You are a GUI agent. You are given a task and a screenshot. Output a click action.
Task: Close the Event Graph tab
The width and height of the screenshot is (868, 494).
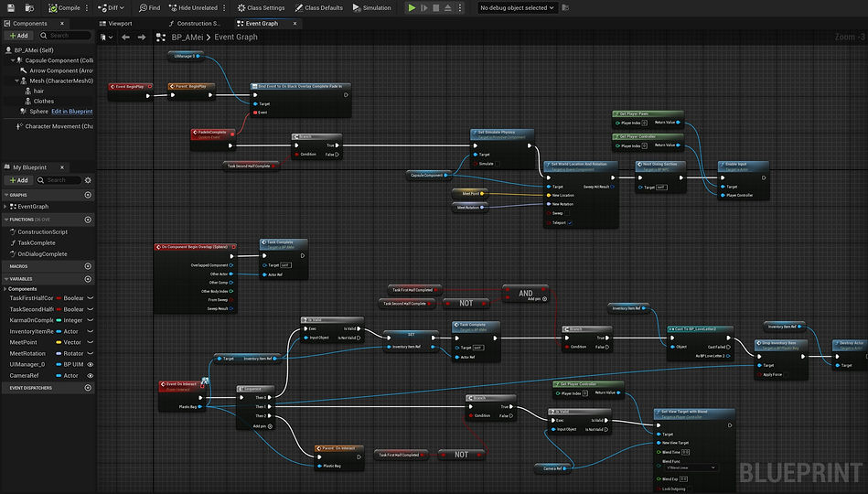point(295,23)
